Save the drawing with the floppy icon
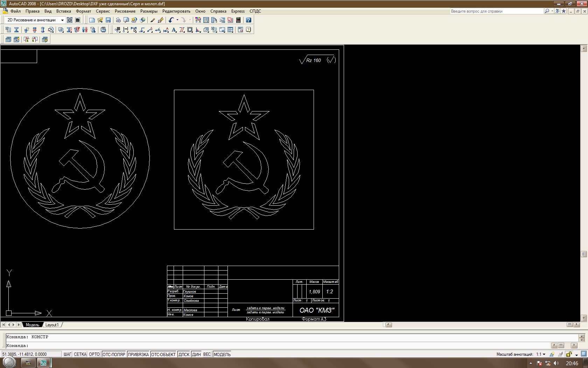Screen dimensions: 588x368 pos(108,20)
